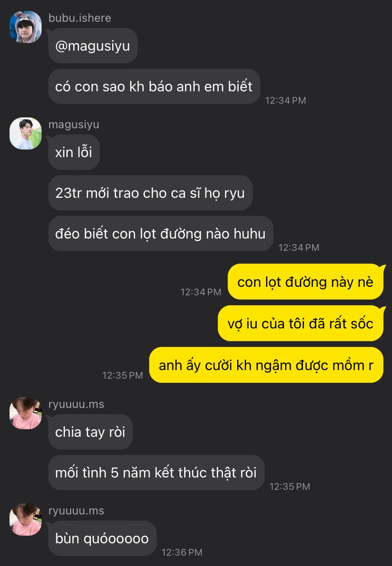Open bubu.ishere's profile avatar
The width and height of the screenshot is (392, 566).
tap(25, 27)
